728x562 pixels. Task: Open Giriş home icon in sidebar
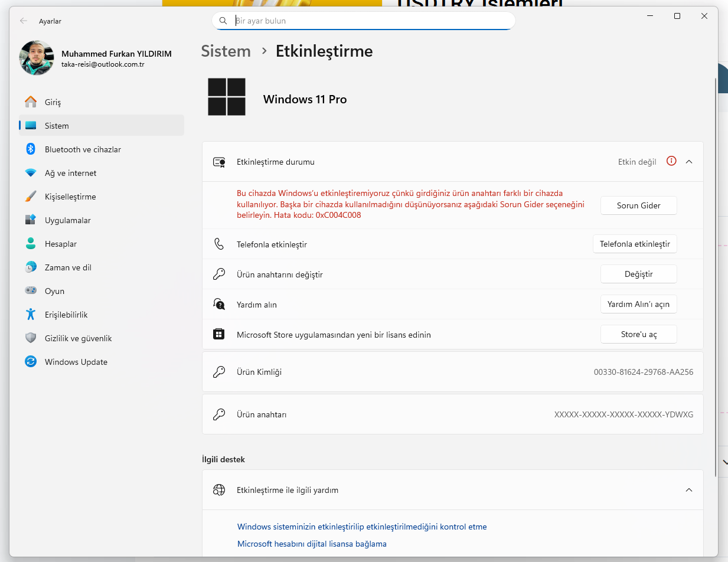click(x=31, y=102)
